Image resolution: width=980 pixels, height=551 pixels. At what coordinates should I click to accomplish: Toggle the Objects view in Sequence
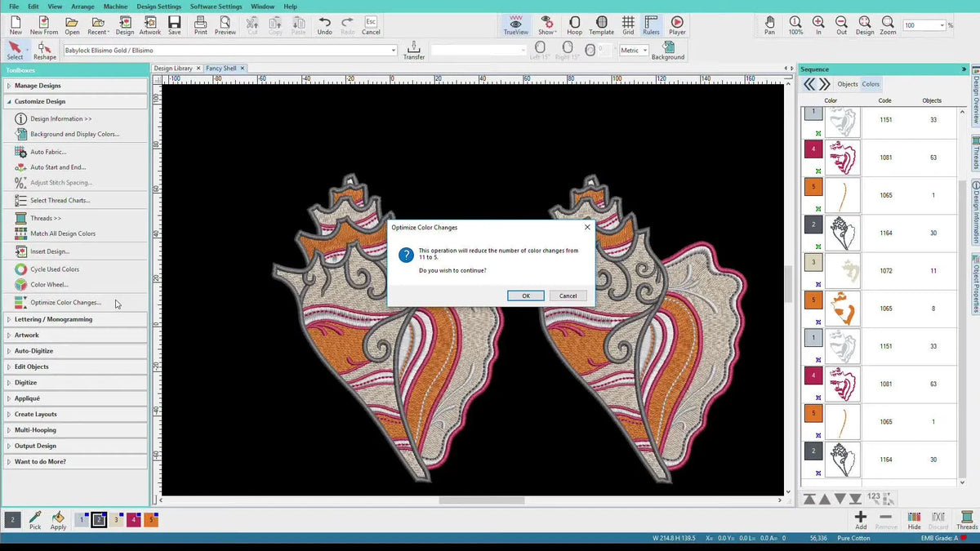tap(848, 84)
